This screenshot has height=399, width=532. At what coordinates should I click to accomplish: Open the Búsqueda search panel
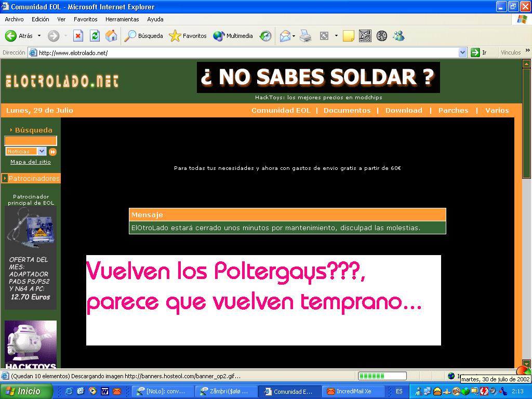point(143,36)
